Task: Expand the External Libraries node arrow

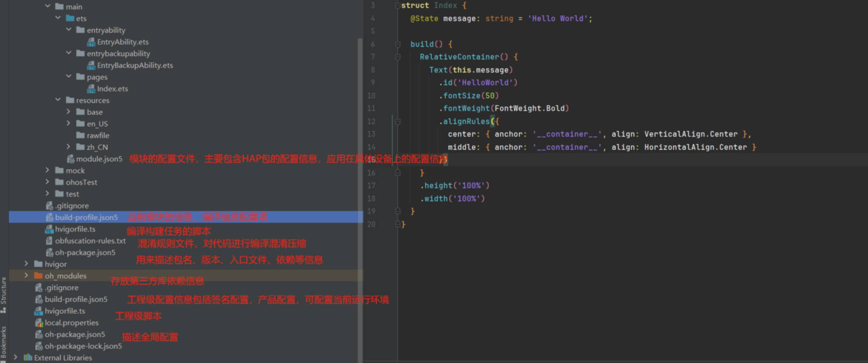Action: (15, 357)
